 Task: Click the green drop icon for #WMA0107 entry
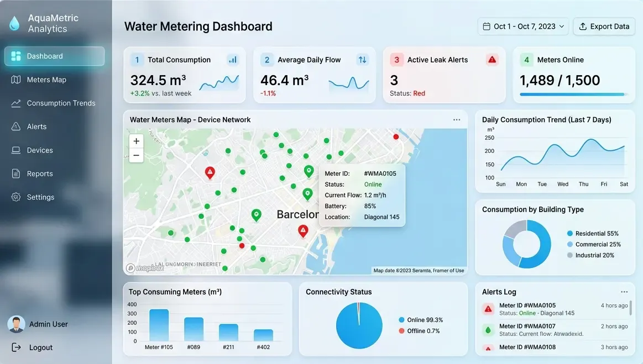[x=488, y=330]
